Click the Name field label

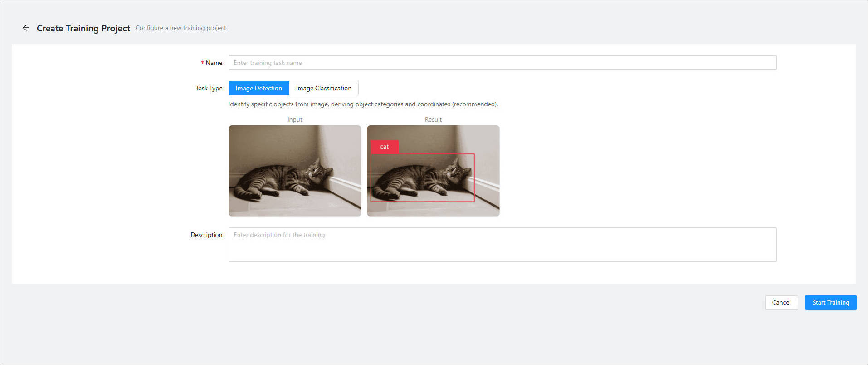click(215, 63)
